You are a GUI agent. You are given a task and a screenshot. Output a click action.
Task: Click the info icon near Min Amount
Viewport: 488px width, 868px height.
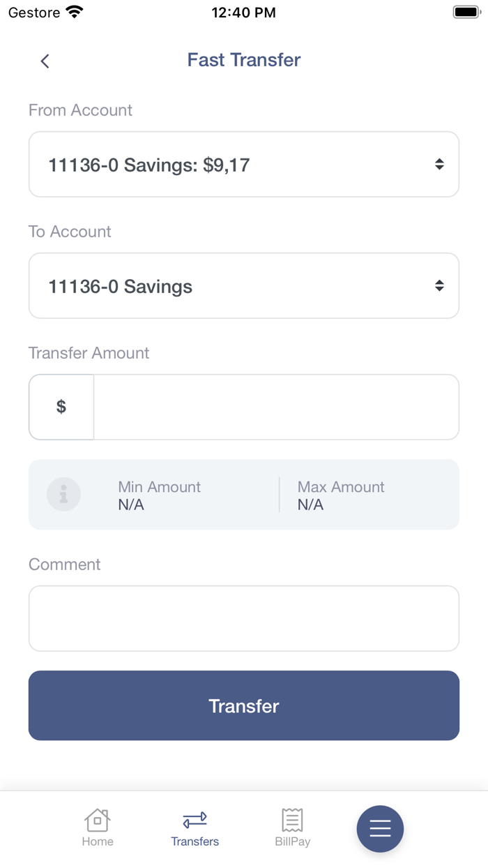[x=63, y=494]
